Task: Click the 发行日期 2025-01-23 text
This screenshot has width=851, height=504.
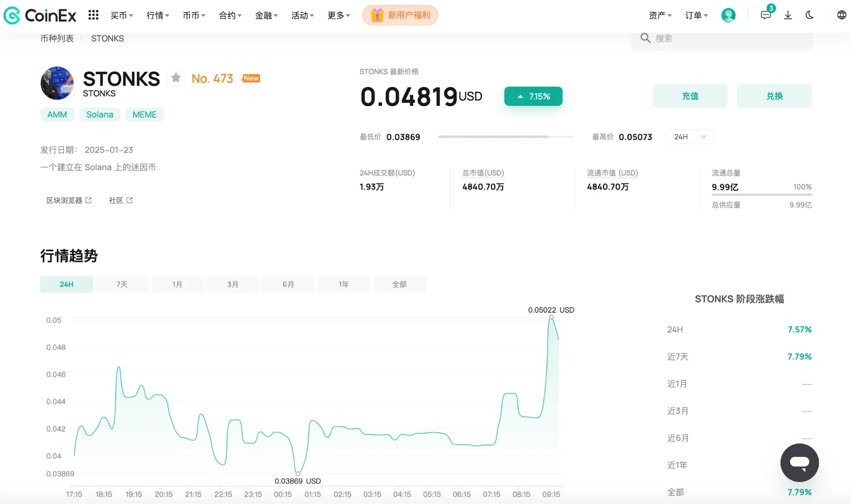Action: pyautogui.click(x=87, y=150)
